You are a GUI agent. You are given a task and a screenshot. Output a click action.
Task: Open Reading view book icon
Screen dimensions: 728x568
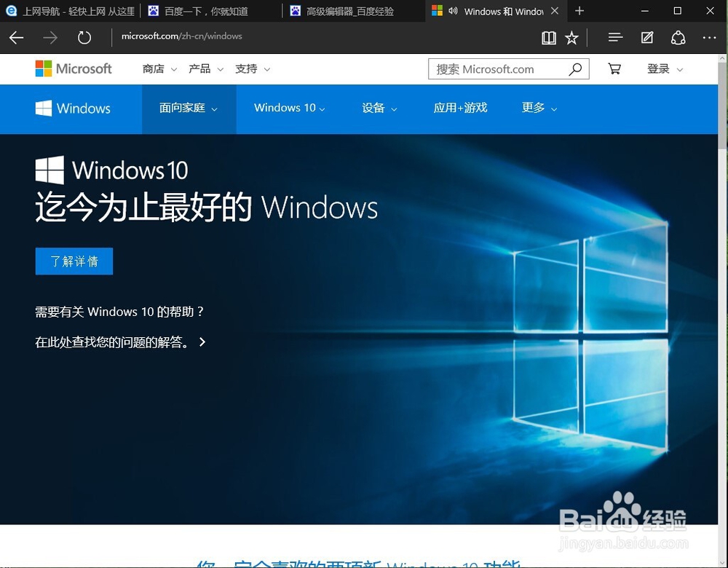point(549,38)
